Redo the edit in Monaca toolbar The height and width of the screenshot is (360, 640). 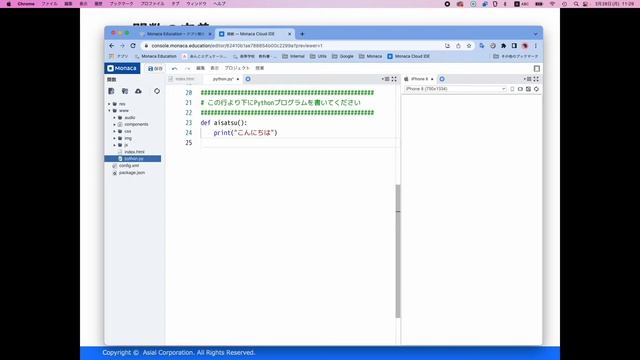(187, 69)
